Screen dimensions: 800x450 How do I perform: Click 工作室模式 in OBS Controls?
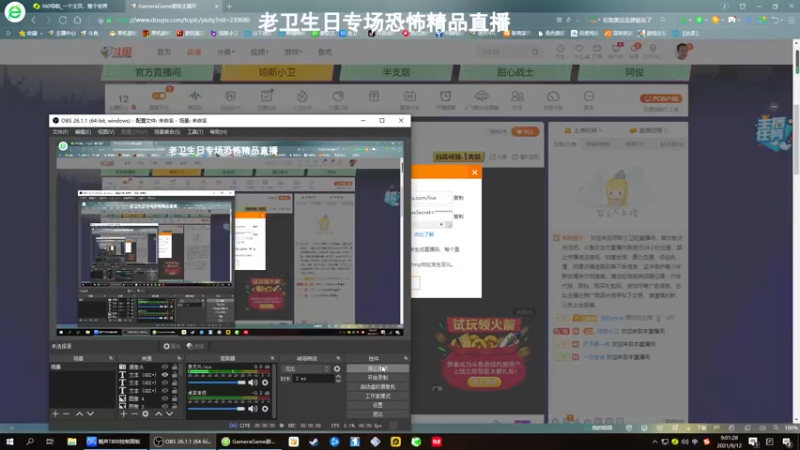pyautogui.click(x=378, y=396)
